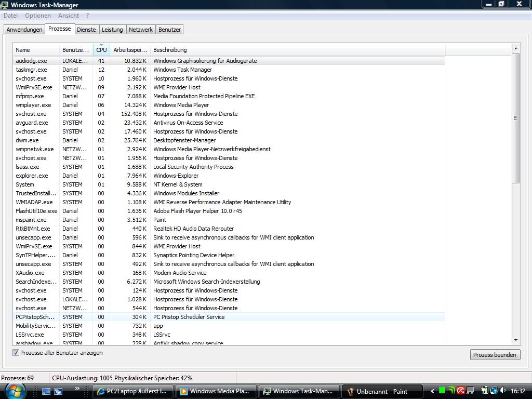532x399 pixels.
Task: Select the MobilityServic... process row
Action: (229, 325)
